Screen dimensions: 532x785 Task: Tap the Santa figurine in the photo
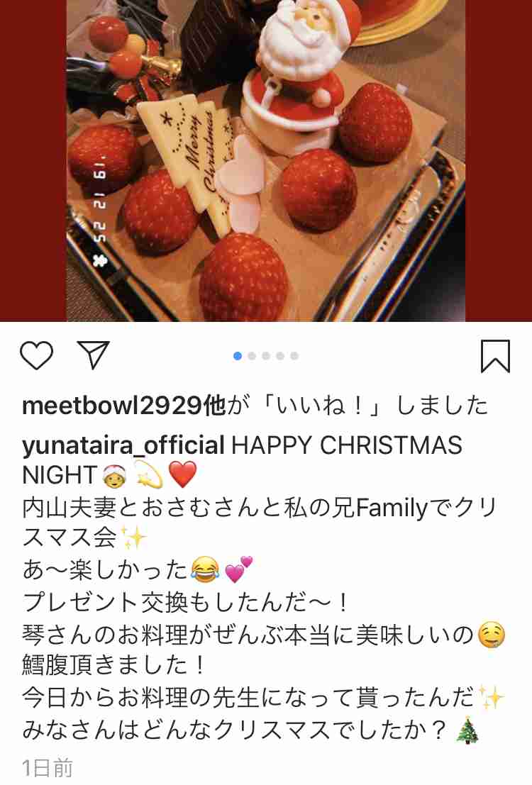pos(296,70)
